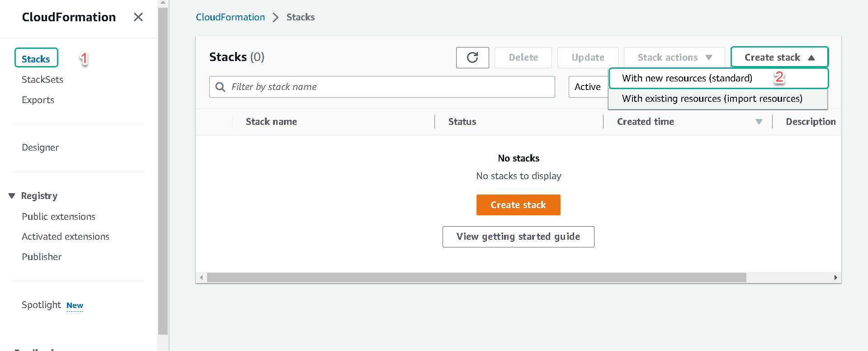Screen dimensions: 868x351
Task: Click the horizontal scrollbar thumb
Action: click(x=476, y=277)
